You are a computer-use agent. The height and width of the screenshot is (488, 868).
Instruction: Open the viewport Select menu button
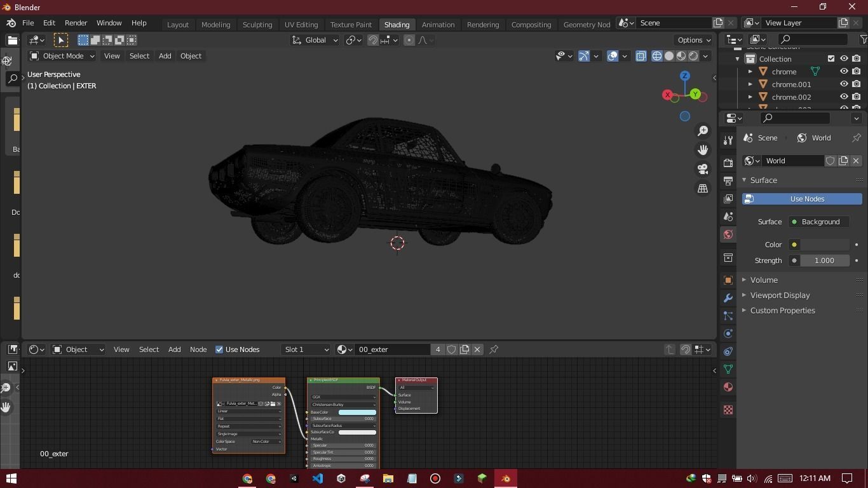[139, 56]
